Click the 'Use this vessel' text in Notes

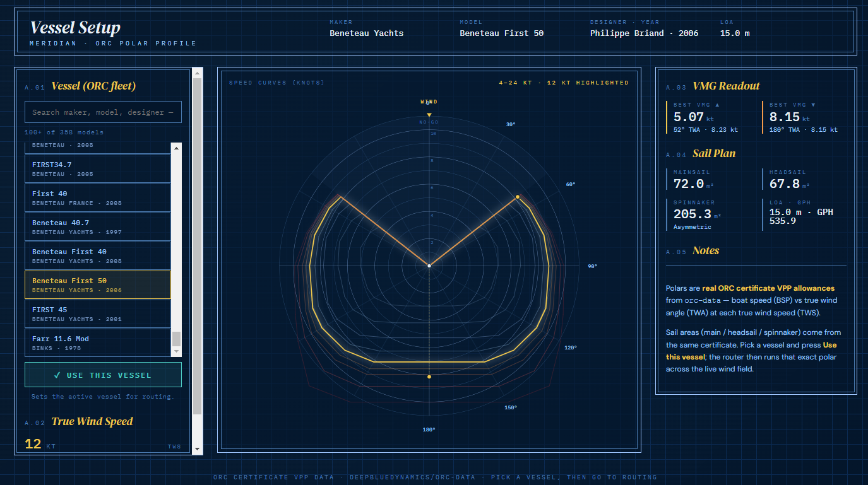tap(751, 351)
